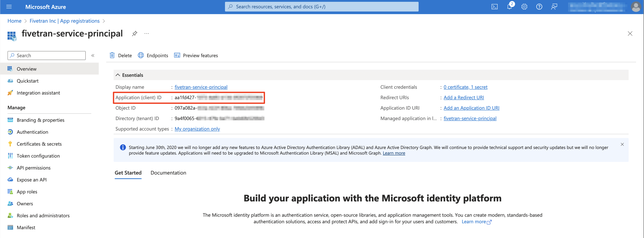
Task: Open Fivetran Inc App registrations breadcrumb
Action: (64, 21)
